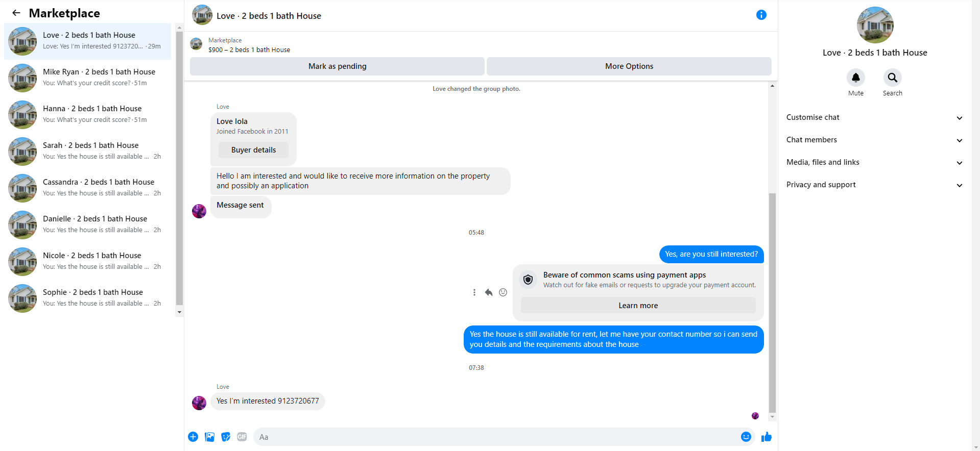
Task: Mute the conversation with the bell icon
Action: click(856, 78)
